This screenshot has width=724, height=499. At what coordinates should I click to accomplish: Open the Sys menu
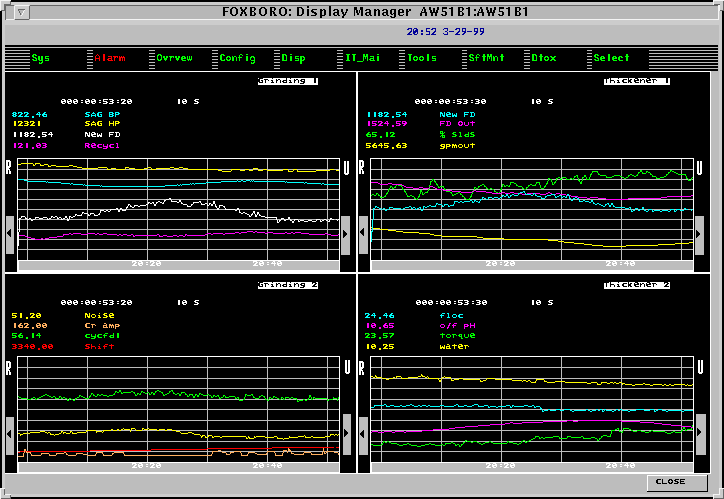pos(41,58)
